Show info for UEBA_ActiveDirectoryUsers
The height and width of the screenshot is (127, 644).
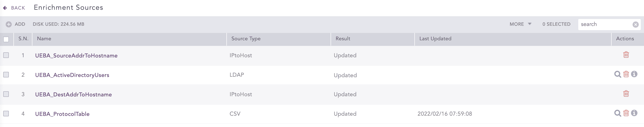[x=634, y=74]
